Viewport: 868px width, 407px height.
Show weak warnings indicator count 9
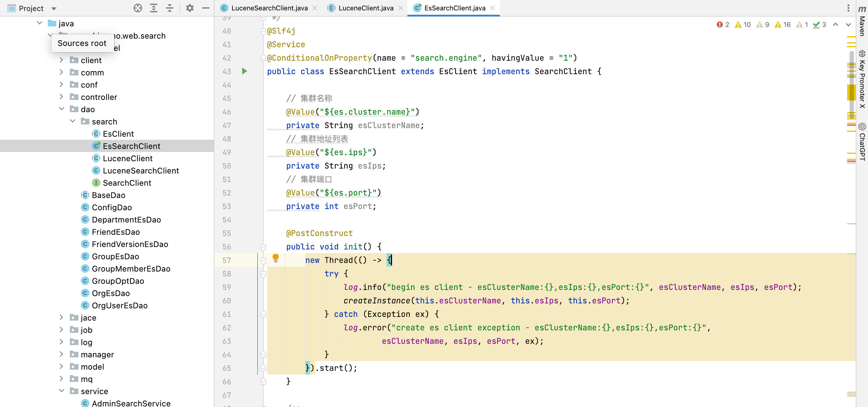(763, 25)
